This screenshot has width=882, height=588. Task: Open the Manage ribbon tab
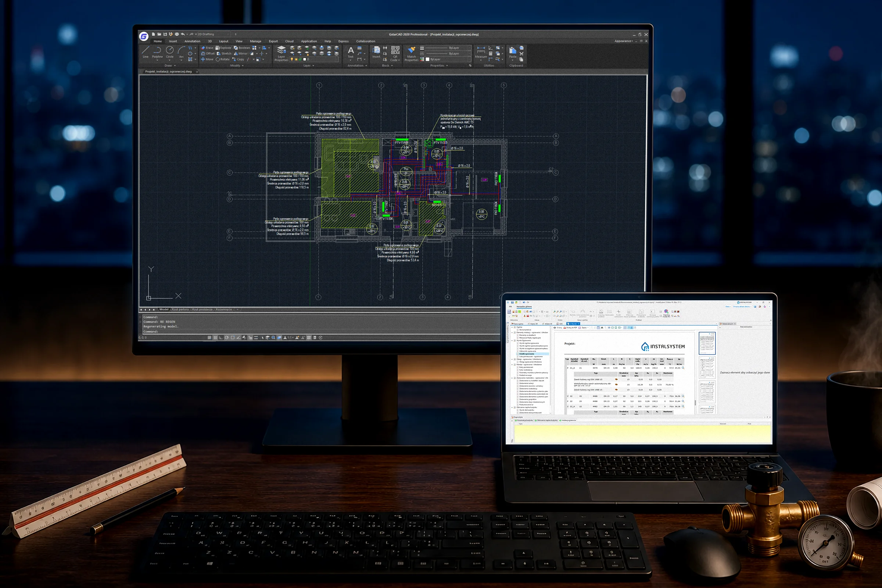pyautogui.click(x=255, y=41)
